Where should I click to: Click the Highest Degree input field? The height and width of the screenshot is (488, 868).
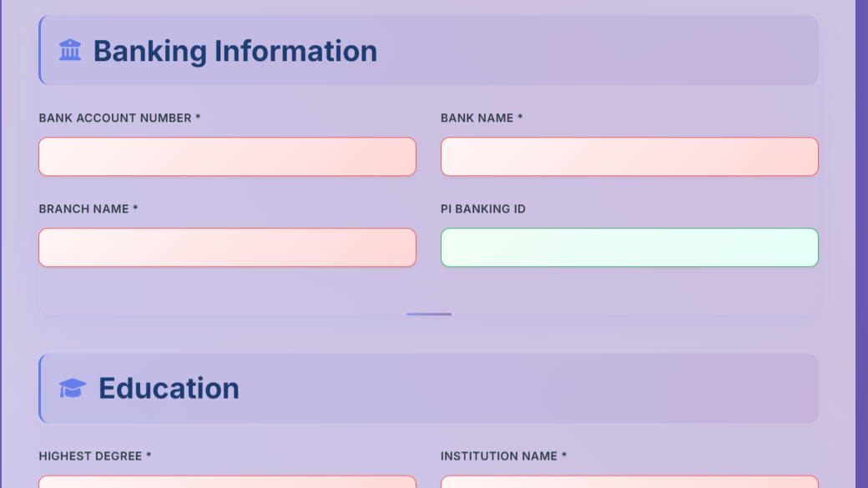point(228,481)
